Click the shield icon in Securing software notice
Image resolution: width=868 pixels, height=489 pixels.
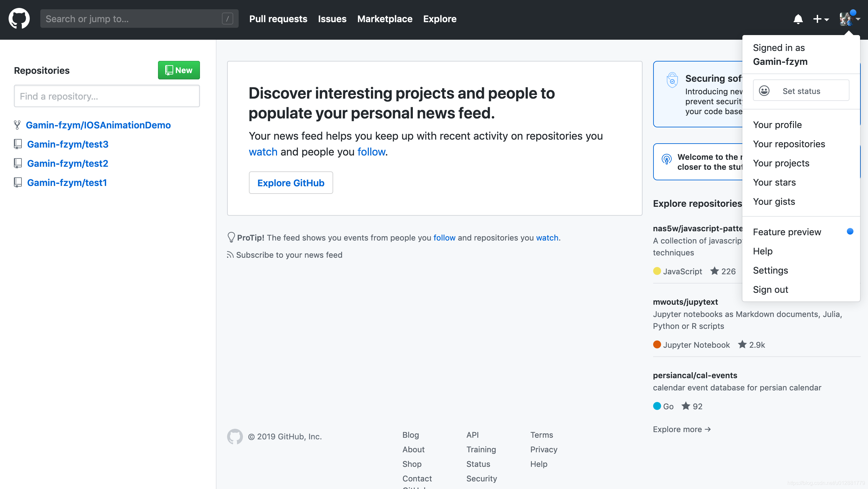[672, 81]
